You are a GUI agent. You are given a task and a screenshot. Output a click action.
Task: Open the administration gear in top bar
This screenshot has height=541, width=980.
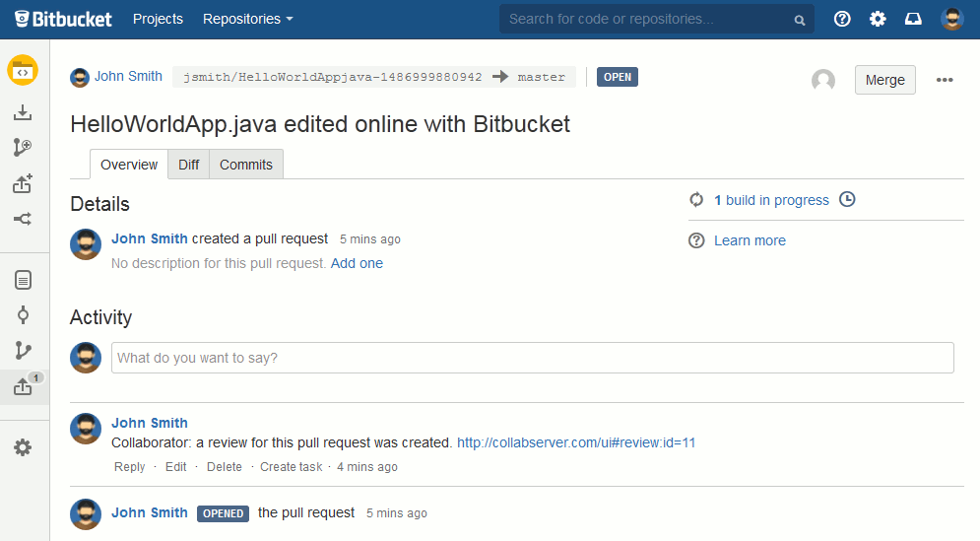coord(878,19)
